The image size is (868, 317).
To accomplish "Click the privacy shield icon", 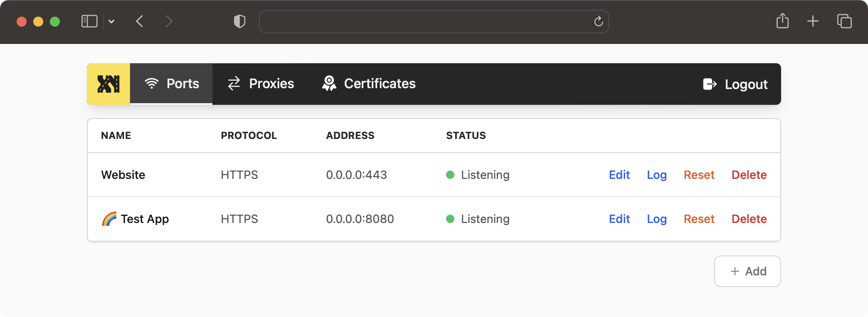I will [240, 21].
